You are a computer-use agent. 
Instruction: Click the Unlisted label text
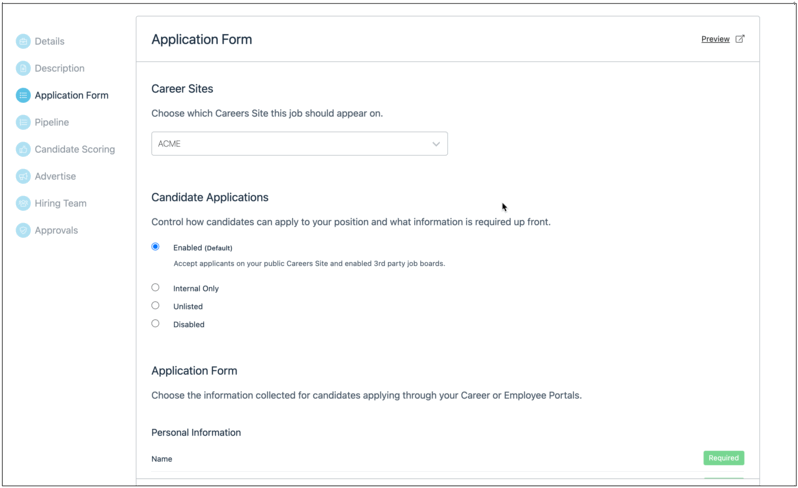point(188,306)
